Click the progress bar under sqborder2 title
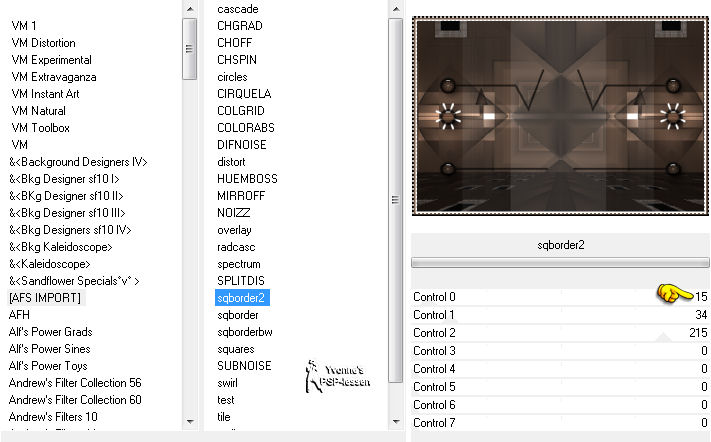This screenshot has width=711, height=442. tap(560, 262)
